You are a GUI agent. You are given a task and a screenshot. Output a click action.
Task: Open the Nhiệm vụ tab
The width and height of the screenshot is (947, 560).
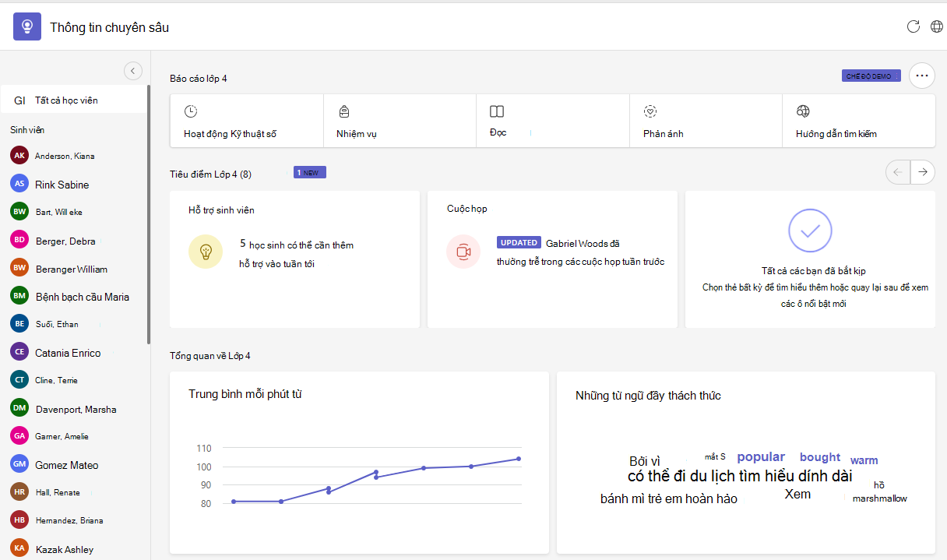(x=400, y=121)
